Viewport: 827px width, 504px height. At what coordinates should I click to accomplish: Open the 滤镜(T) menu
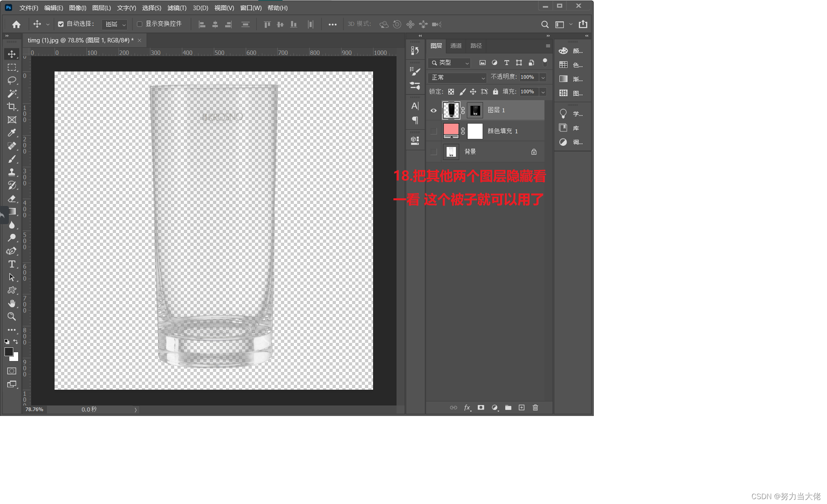point(177,8)
